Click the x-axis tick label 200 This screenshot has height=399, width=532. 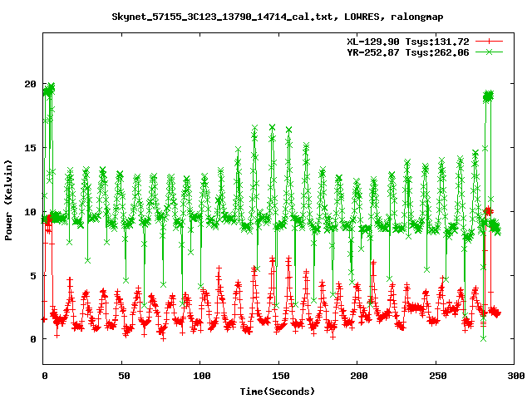coord(359,376)
